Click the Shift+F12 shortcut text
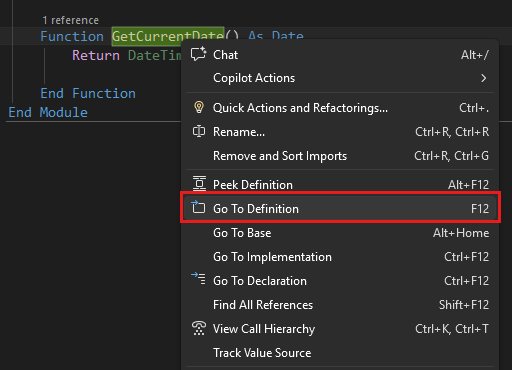 pos(464,305)
